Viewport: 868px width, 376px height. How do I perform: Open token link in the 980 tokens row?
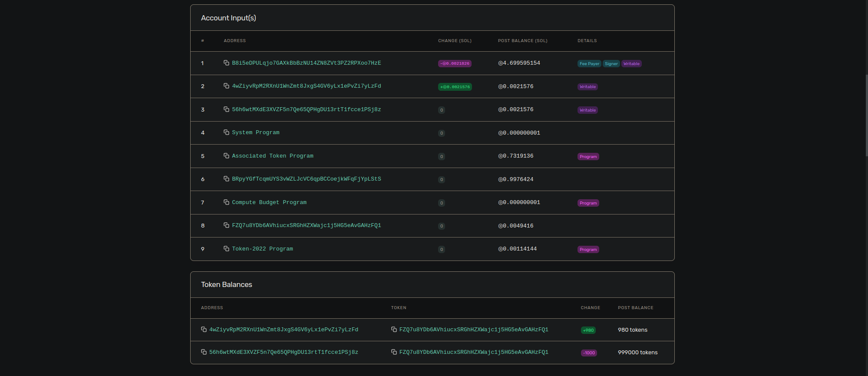pos(474,330)
